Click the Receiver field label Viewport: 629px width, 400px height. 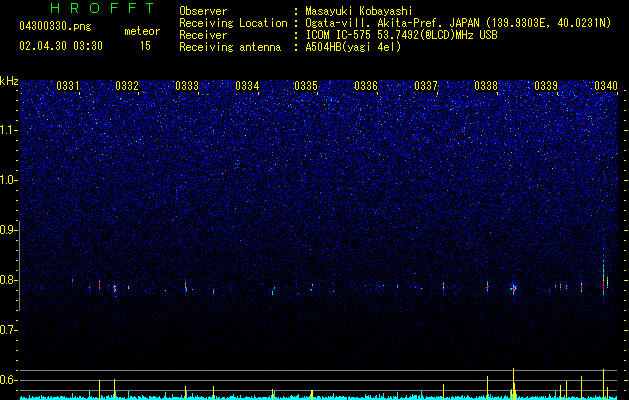coord(203,35)
